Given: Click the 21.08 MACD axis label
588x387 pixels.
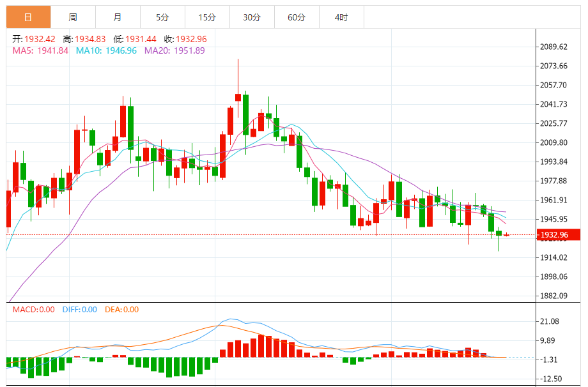Looking at the screenshot, I should pos(550,321).
